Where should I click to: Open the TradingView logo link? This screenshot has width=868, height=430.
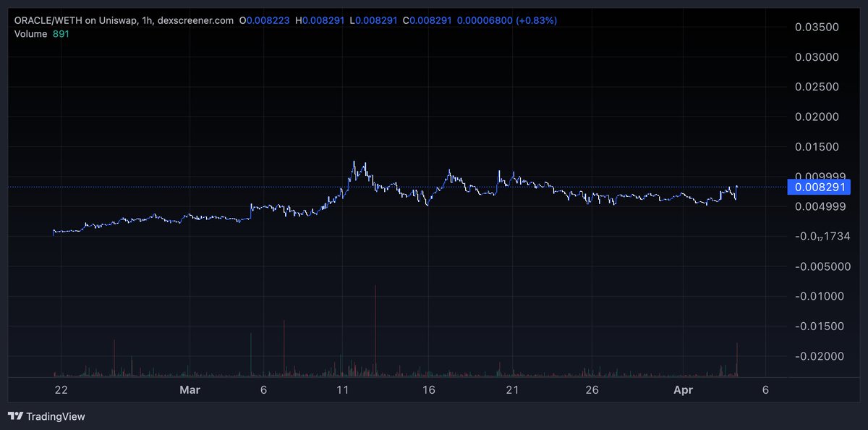pos(46,416)
